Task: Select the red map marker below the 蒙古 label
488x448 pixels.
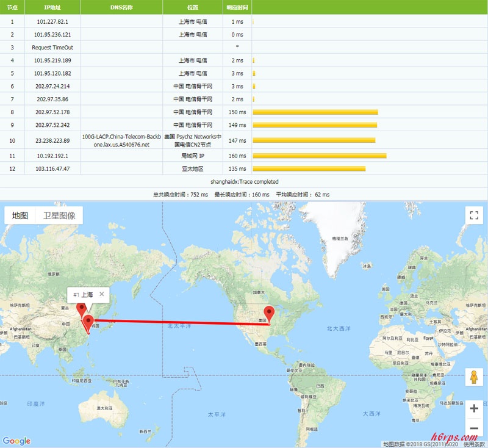Action: pos(81,309)
